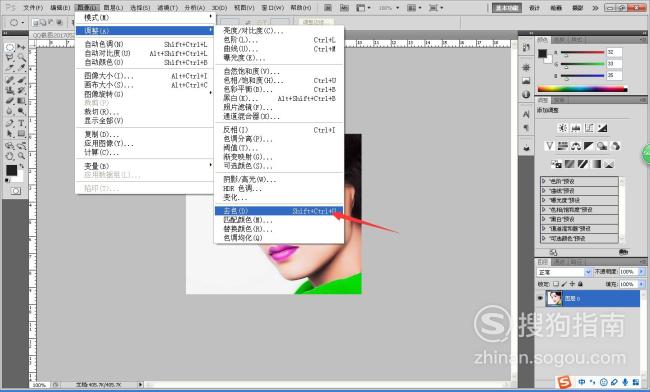Viewport: 650px width, 392px height.
Task: Select the Rectangle shape tool
Action: coord(21,133)
